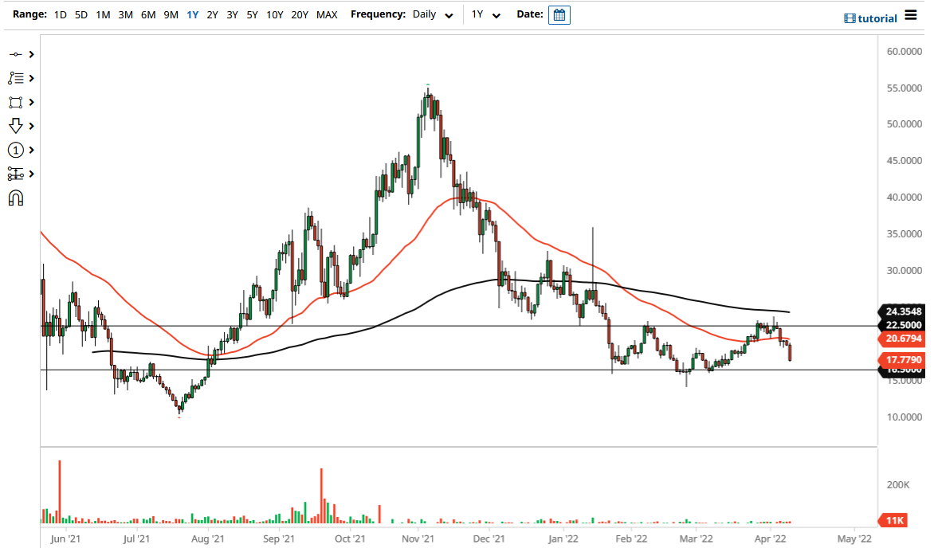Open the measurement tool
Viewport: 934px width, 560px height.
pyautogui.click(x=16, y=173)
